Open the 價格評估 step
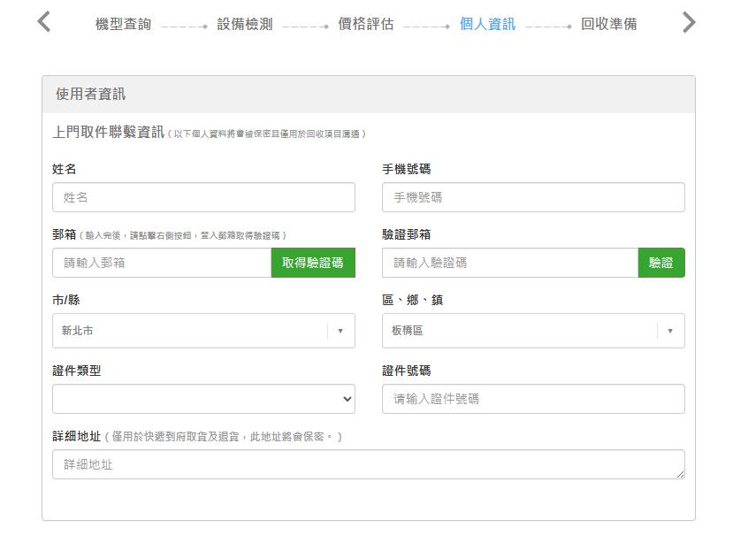 [366, 24]
